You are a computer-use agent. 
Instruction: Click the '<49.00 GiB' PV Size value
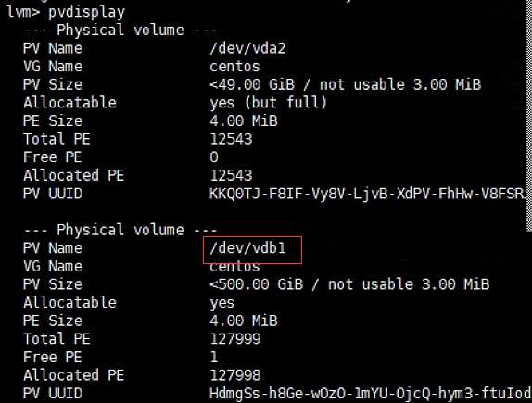252,84
